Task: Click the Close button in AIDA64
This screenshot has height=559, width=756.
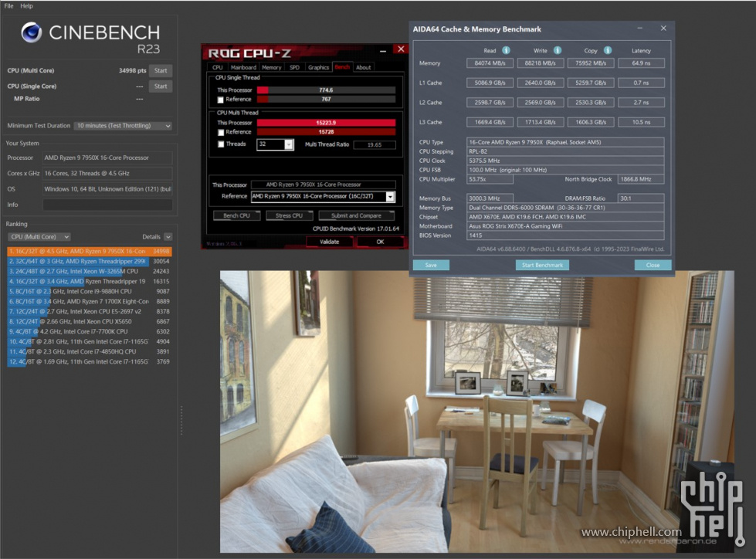Action: [x=653, y=265]
